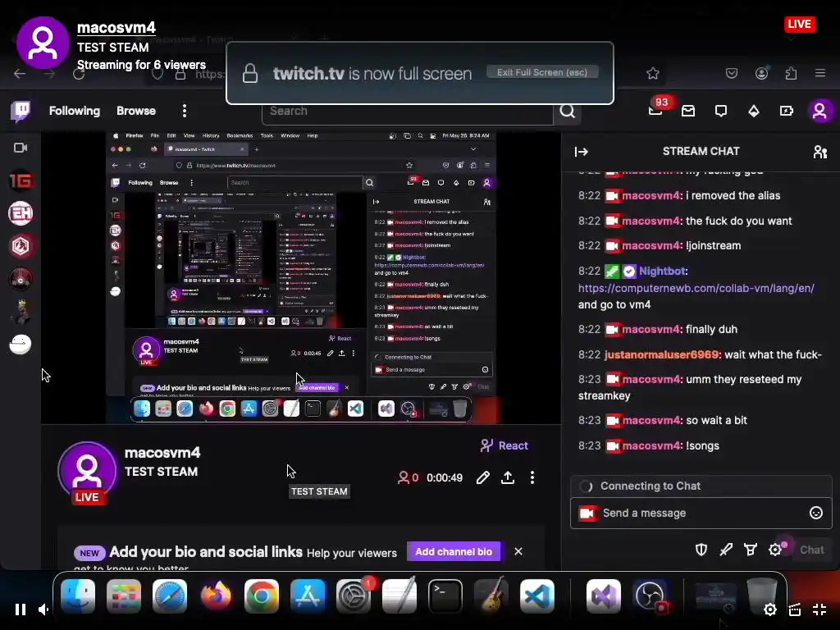Click the React button
The image size is (840, 630).
504,445
